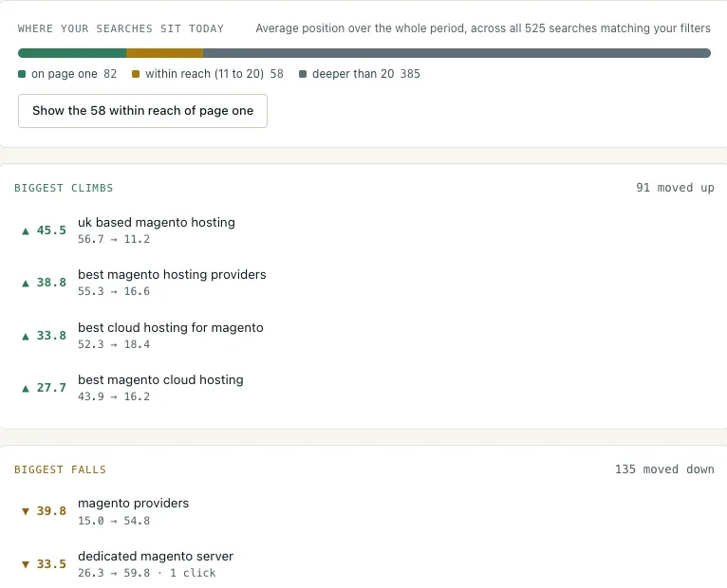
Task: Open 'best magento hosting providers' query
Action: coord(172,275)
